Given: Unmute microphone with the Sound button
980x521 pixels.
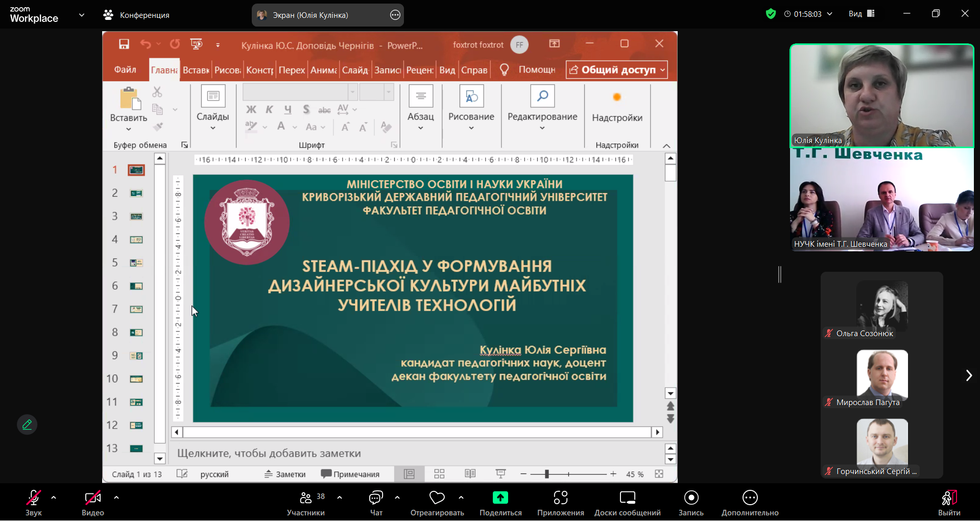Looking at the screenshot, I should (34, 499).
